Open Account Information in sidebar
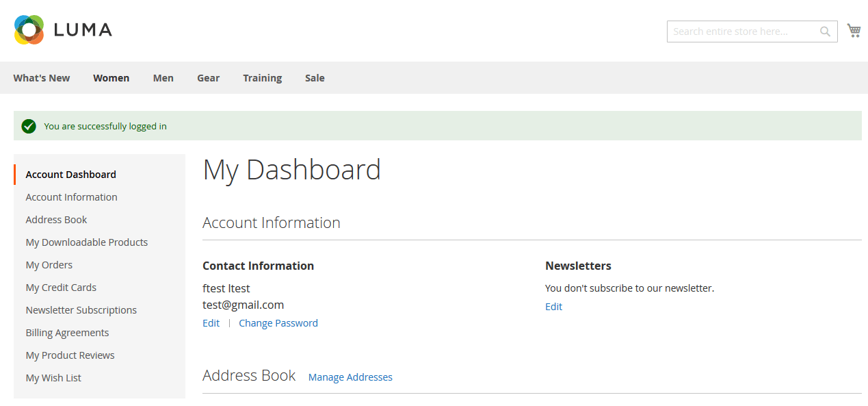868x406 pixels. tap(71, 197)
